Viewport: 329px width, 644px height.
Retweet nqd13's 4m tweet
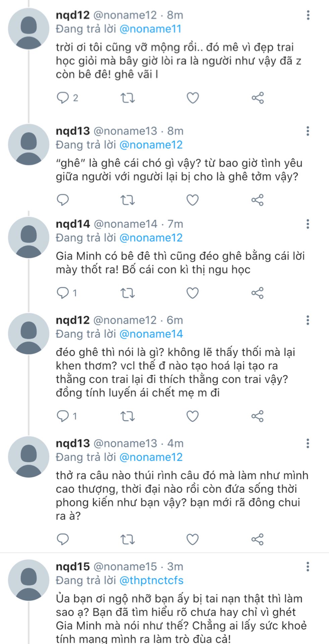tap(127, 539)
